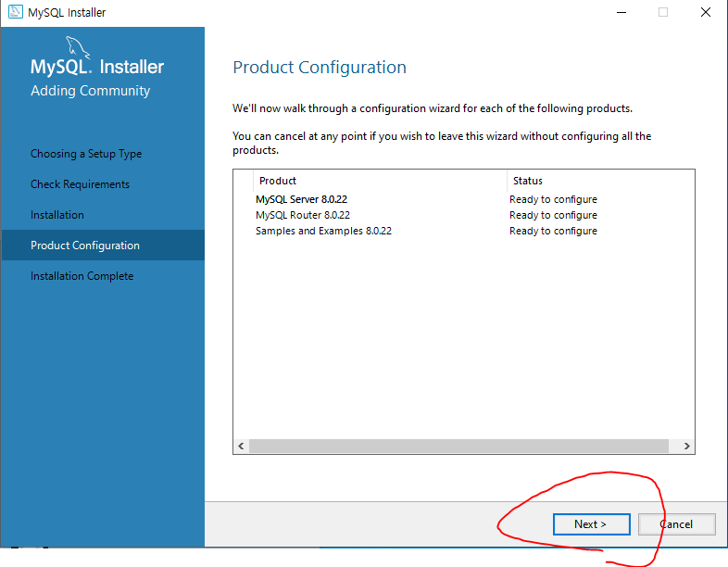Close the MySQL Installer window
Screen dimensions: 728x567
click(x=706, y=13)
